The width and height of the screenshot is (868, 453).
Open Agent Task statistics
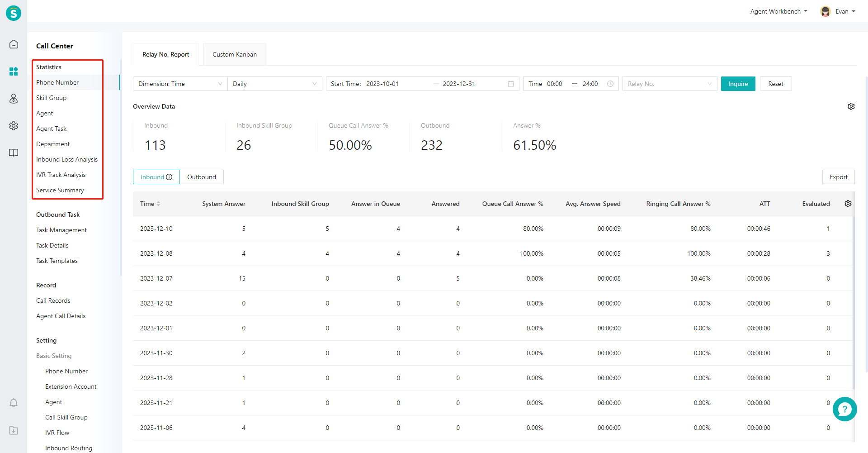[51, 129]
